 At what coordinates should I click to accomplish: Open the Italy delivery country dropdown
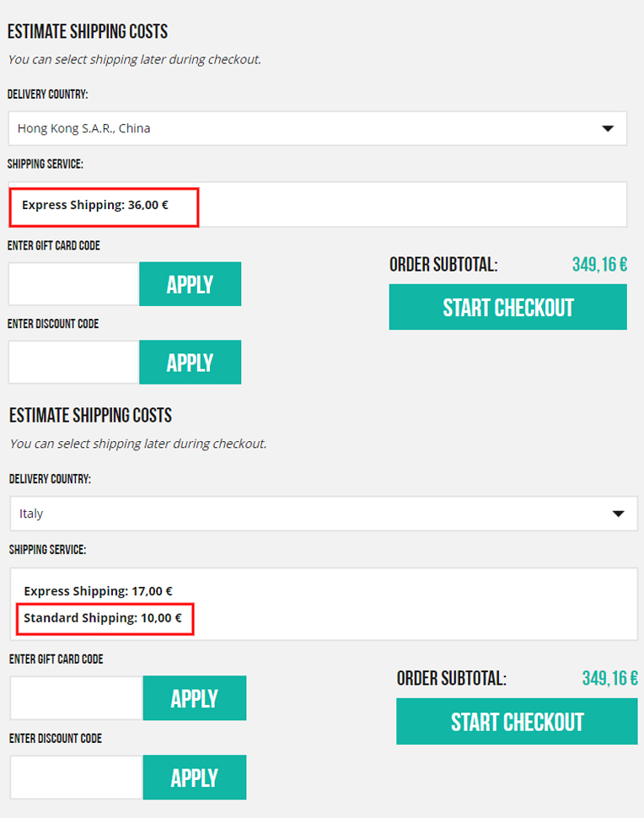coord(323,514)
